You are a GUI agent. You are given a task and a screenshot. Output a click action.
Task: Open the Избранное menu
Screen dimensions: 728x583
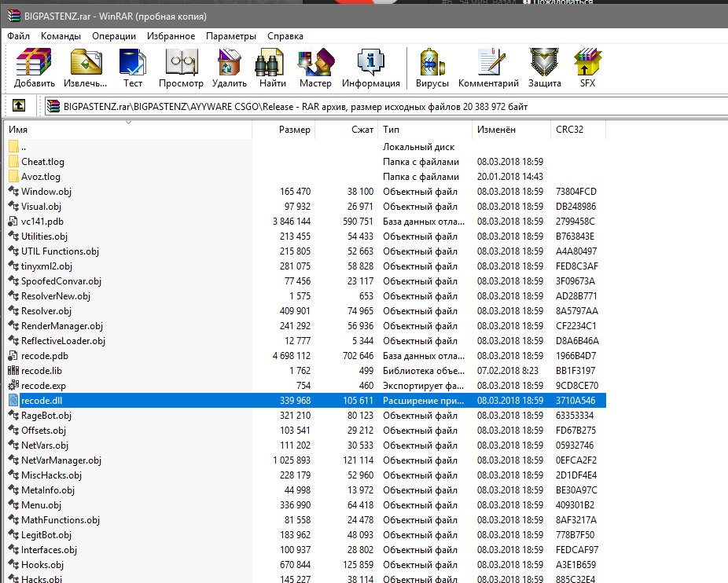pyautogui.click(x=171, y=36)
